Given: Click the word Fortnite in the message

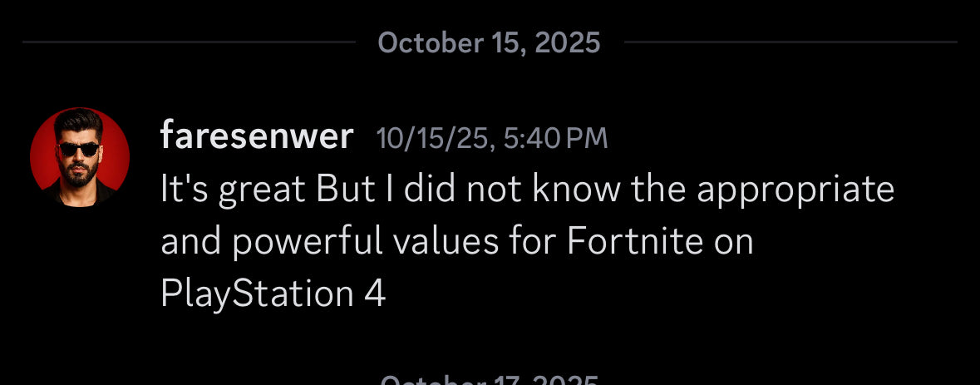Looking at the screenshot, I should point(631,242).
